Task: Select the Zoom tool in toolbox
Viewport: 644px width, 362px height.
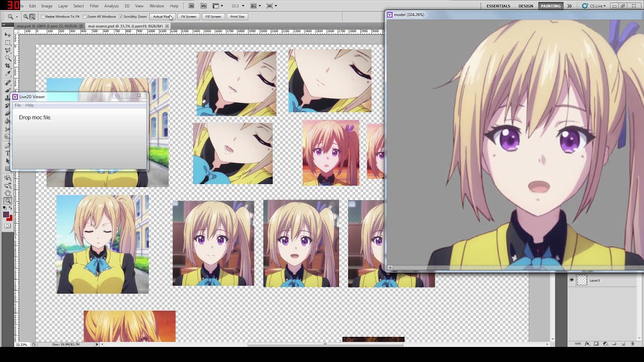Action: 8,201
